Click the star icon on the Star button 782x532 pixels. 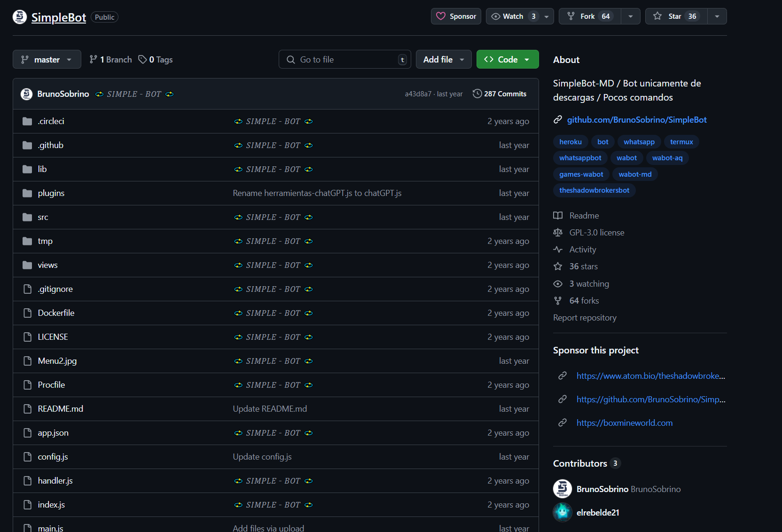click(657, 16)
